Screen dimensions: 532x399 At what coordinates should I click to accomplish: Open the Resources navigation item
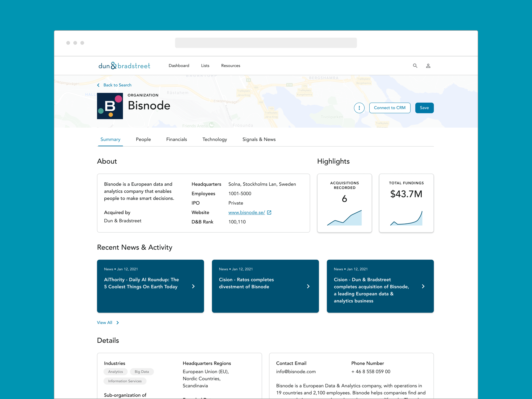tap(230, 66)
